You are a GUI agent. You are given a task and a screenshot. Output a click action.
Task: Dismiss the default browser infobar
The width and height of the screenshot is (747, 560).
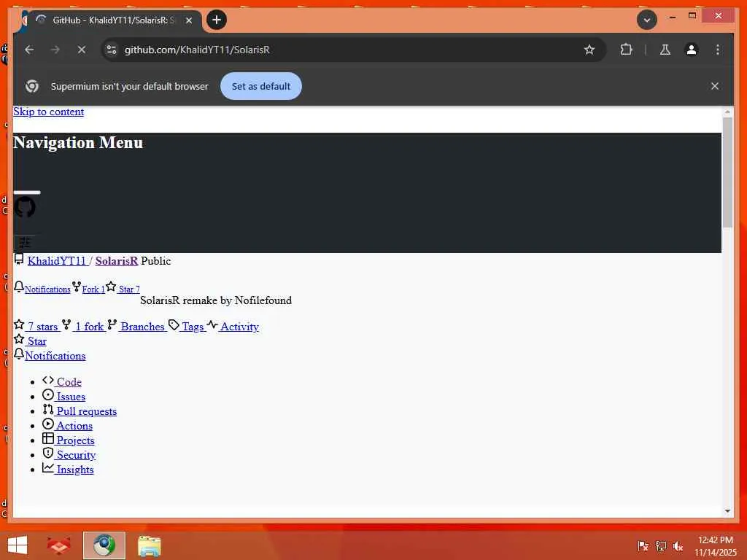pos(715,86)
